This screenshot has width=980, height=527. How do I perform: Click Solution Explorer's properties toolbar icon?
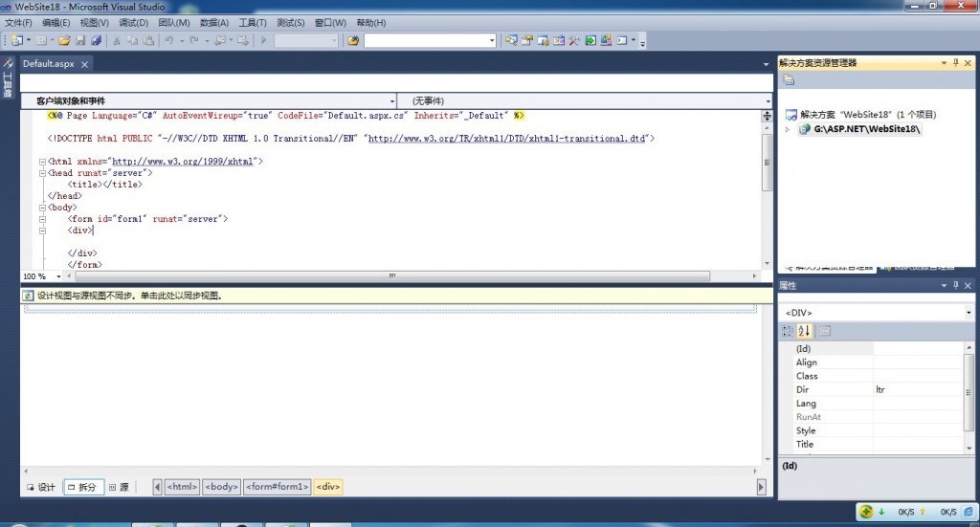(789, 80)
